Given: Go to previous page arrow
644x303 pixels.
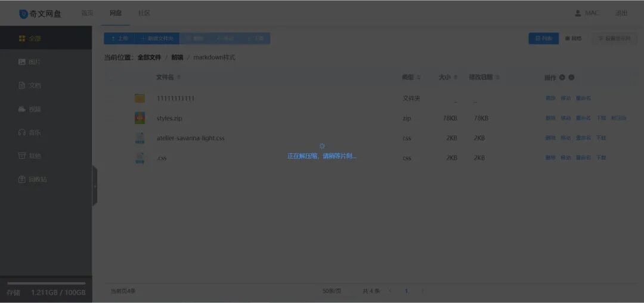Looking at the screenshot, I should (x=390, y=291).
